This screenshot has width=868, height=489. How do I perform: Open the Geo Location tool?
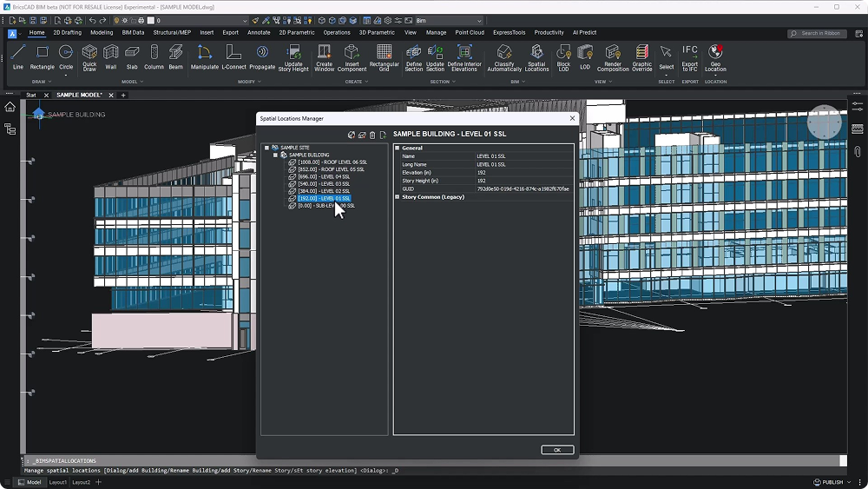click(715, 58)
